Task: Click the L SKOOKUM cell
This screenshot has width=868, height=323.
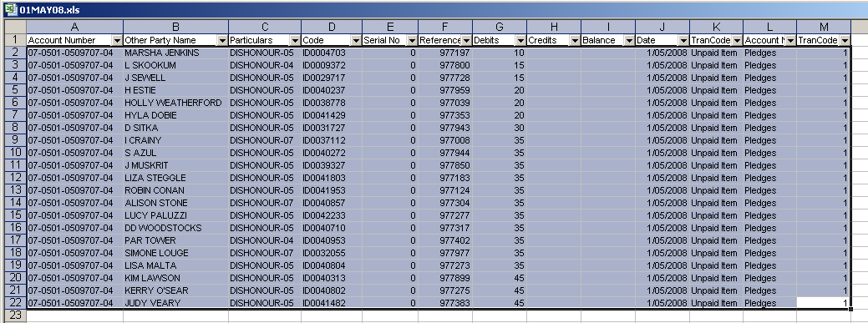Action: [176, 65]
